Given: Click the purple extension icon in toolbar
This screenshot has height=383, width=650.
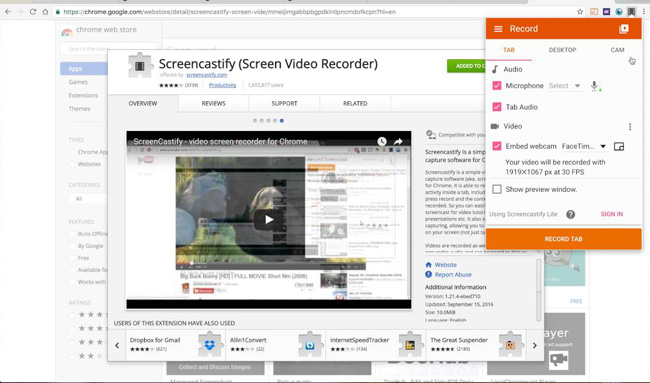Looking at the screenshot, I should click(606, 12).
